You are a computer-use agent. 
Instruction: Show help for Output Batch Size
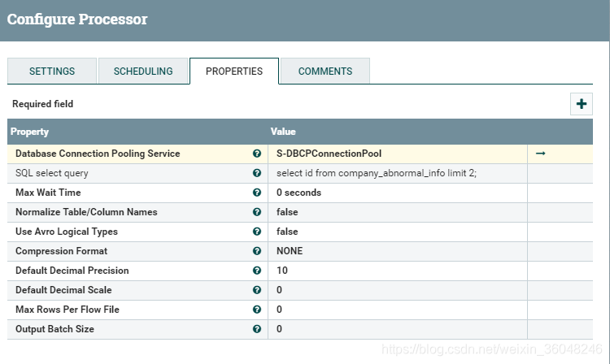point(257,329)
